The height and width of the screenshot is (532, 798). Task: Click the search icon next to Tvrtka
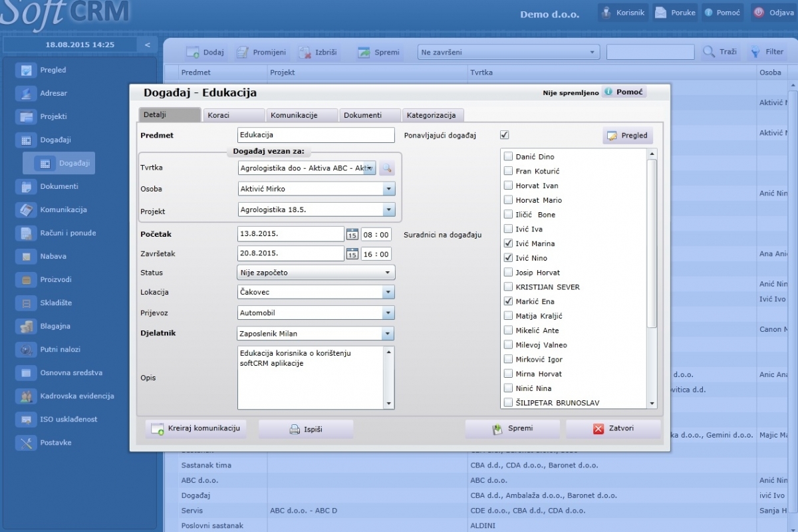pos(386,168)
